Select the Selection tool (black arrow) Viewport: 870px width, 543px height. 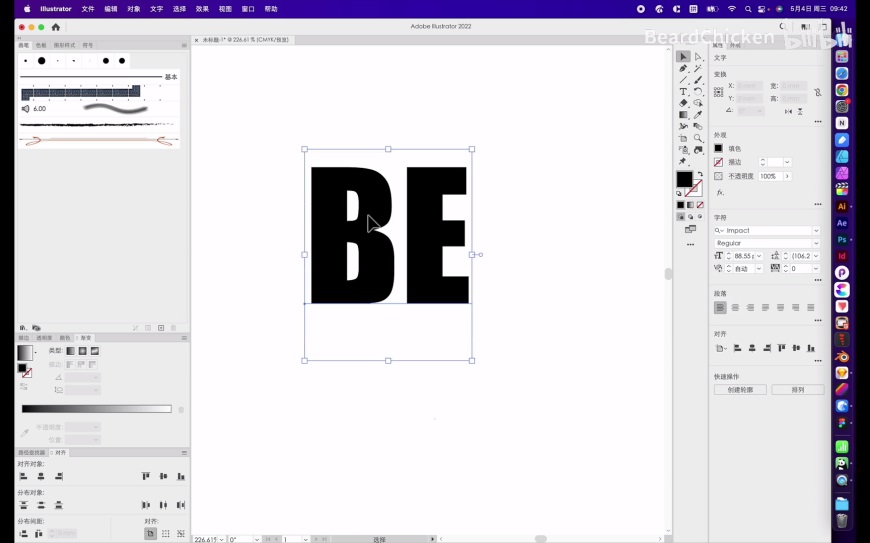[x=683, y=57]
